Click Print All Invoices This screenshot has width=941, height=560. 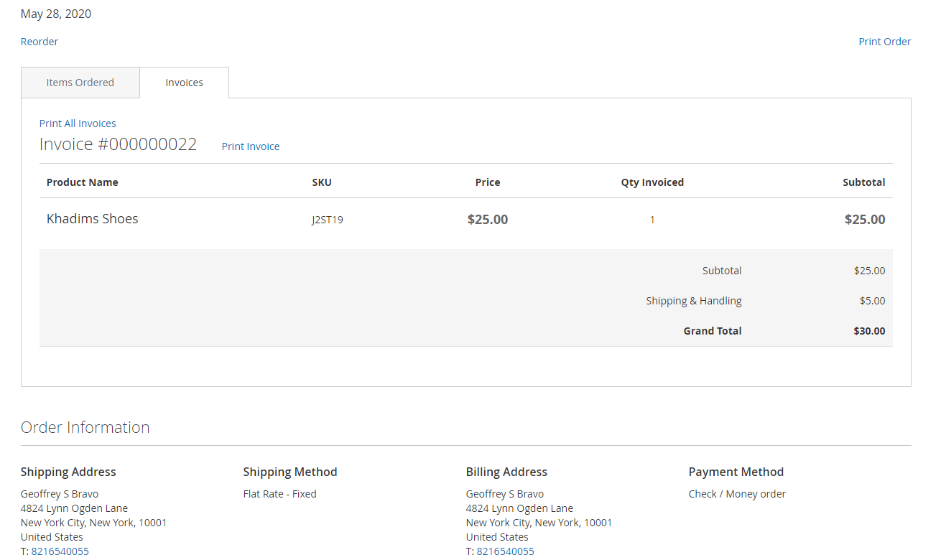pyautogui.click(x=78, y=123)
